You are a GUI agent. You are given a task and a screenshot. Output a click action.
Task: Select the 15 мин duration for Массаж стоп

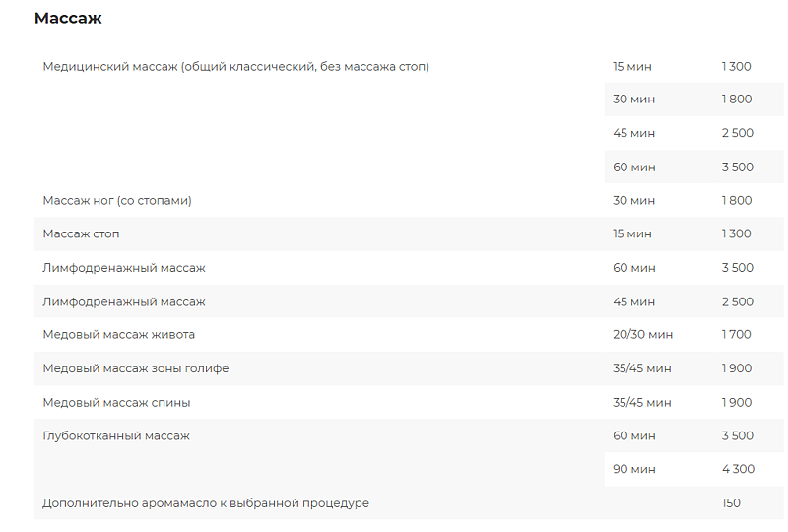pyautogui.click(x=632, y=234)
